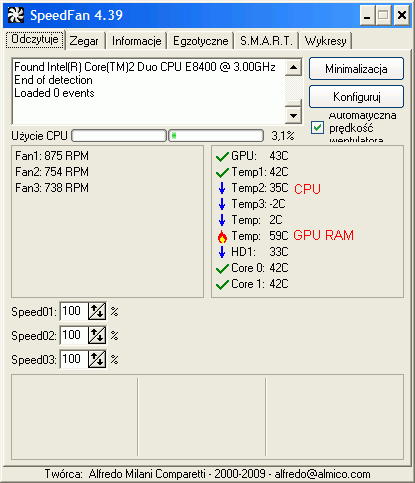Click the red GPU RAM label
Image resolution: width=415 pixels, height=483 pixels.
click(x=323, y=236)
